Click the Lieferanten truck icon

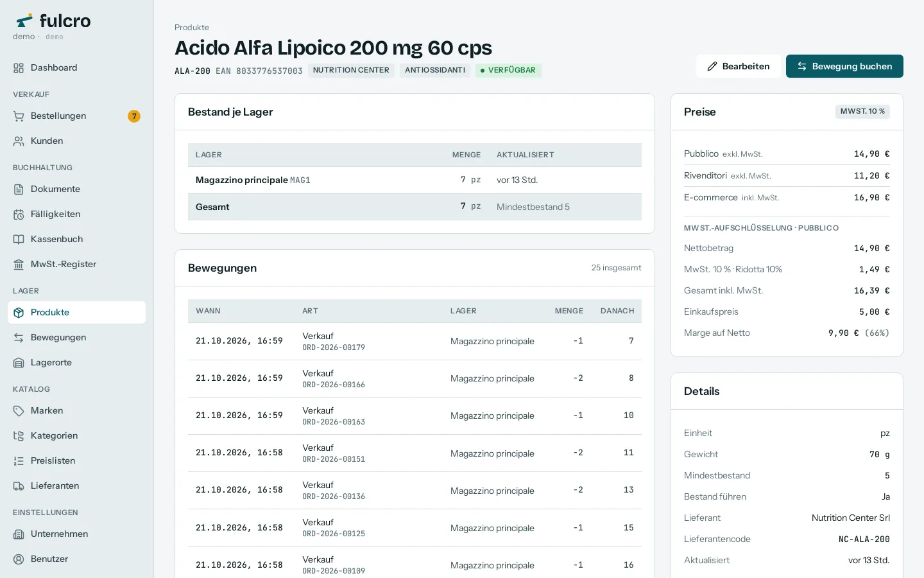click(19, 486)
